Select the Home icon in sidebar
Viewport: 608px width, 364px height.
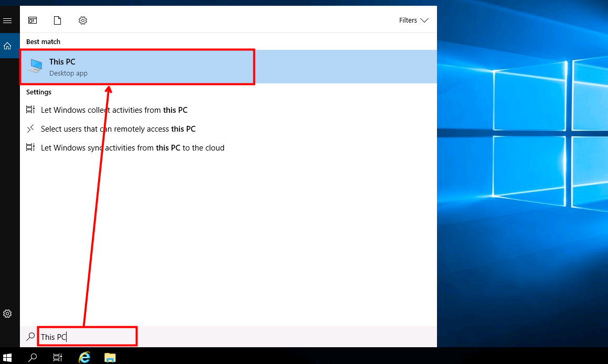pyautogui.click(x=7, y=46)
